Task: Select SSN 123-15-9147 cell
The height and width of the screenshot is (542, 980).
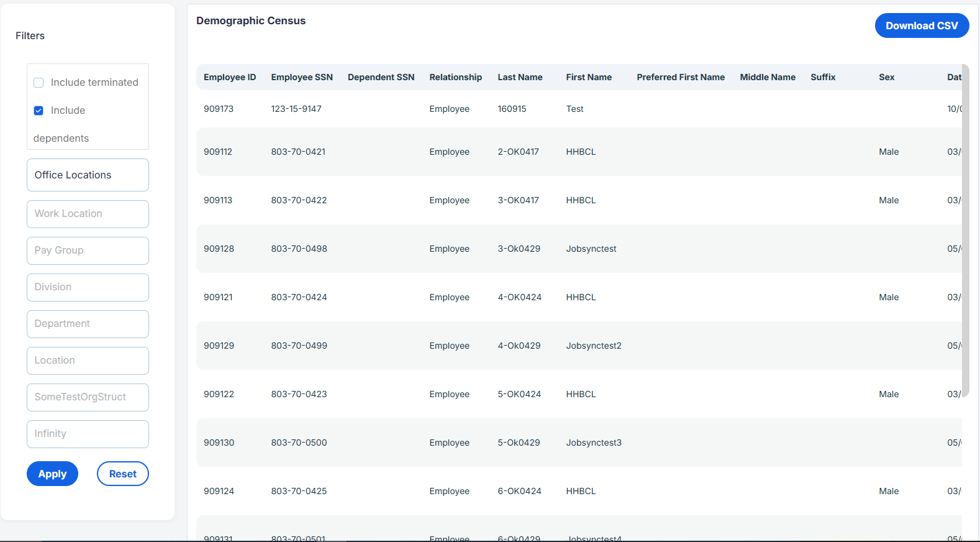Action: click(x=296, y=109)
